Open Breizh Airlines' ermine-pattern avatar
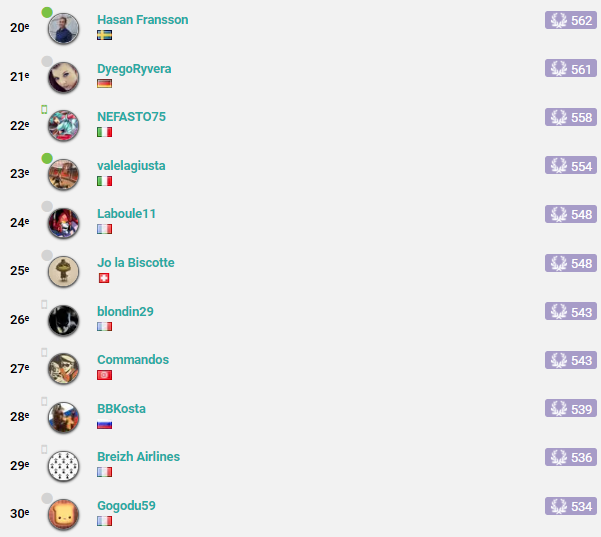 63,466
